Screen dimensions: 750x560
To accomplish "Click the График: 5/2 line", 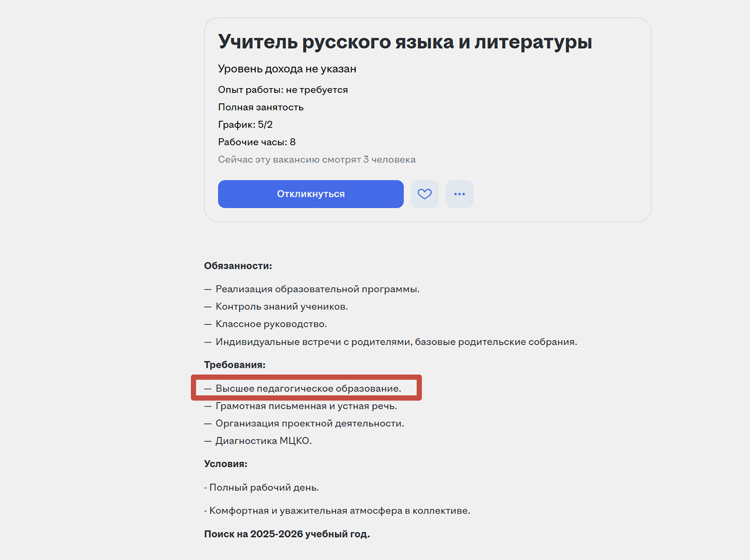I will point(245,125).
